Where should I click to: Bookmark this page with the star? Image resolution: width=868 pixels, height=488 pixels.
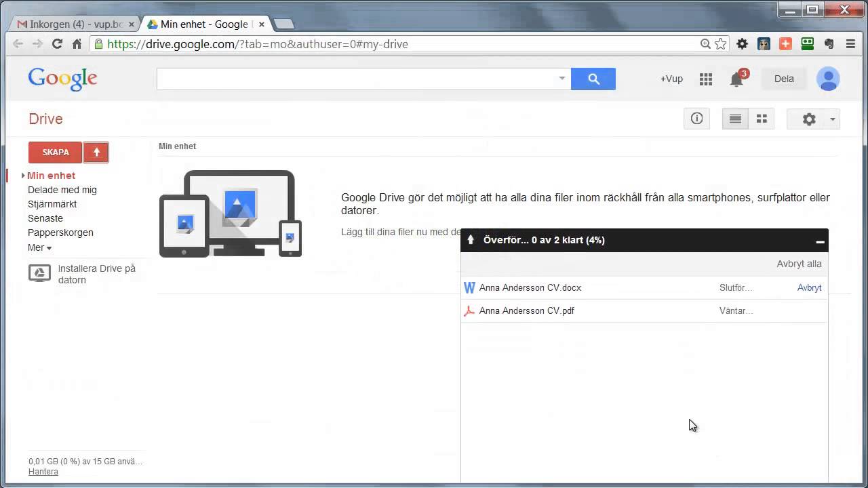(720, 44)
